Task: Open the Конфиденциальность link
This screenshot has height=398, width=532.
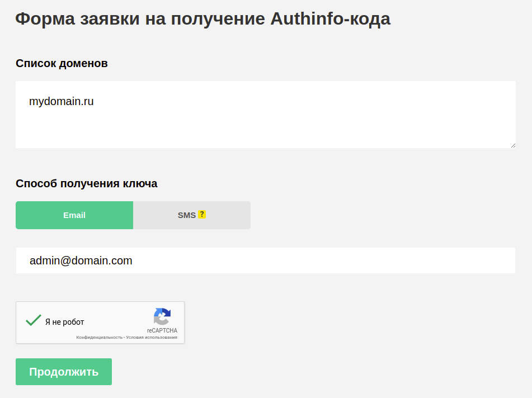Action: [99, 338]
